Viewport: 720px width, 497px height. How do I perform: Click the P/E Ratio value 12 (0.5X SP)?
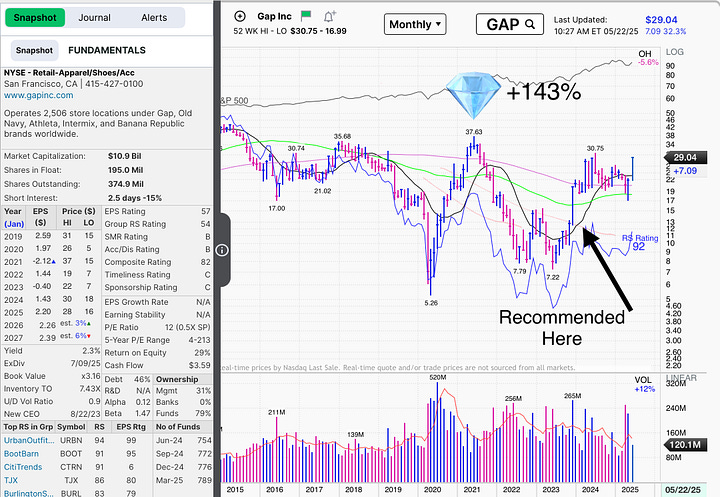(187, 327)
